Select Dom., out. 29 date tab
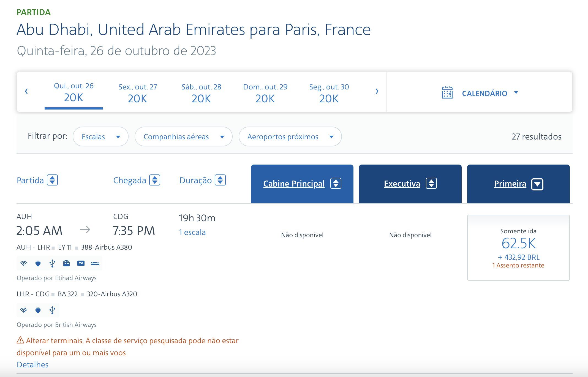The height and width of the screenshot is (377, 588). [x=265, y=94]
